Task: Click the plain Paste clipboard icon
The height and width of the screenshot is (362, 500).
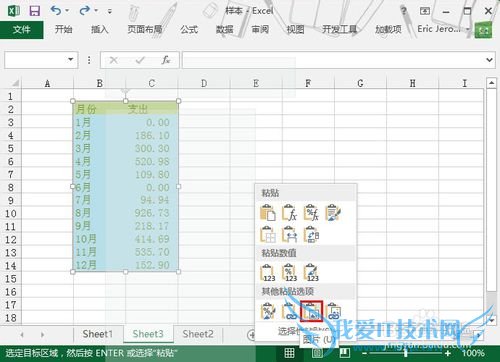Action: coord(268,213)
